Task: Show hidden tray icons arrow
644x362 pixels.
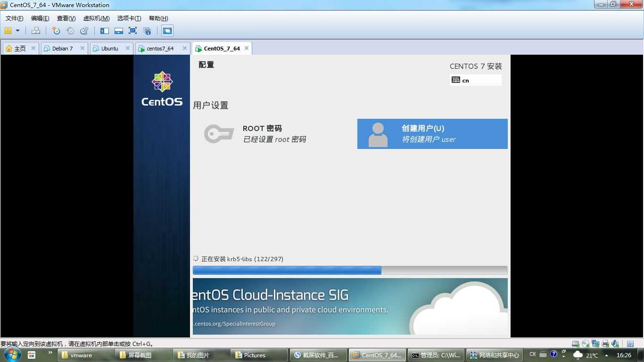Action: 606,355
